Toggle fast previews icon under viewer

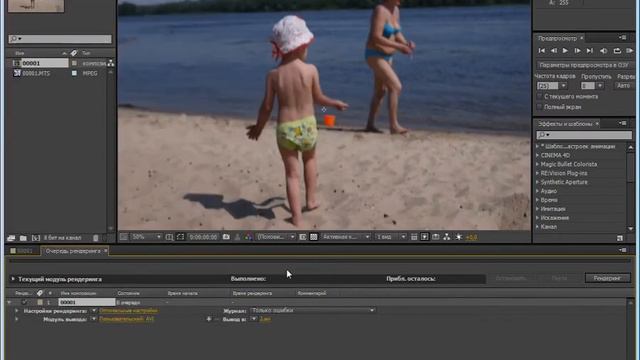pos(424,237)
